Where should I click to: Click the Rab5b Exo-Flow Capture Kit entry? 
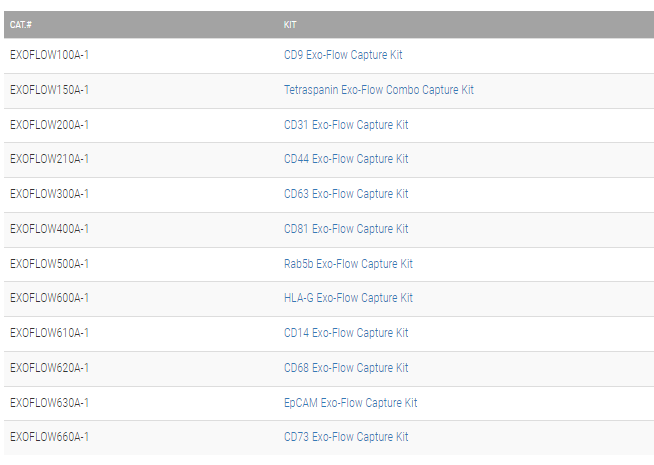point(348,264)
